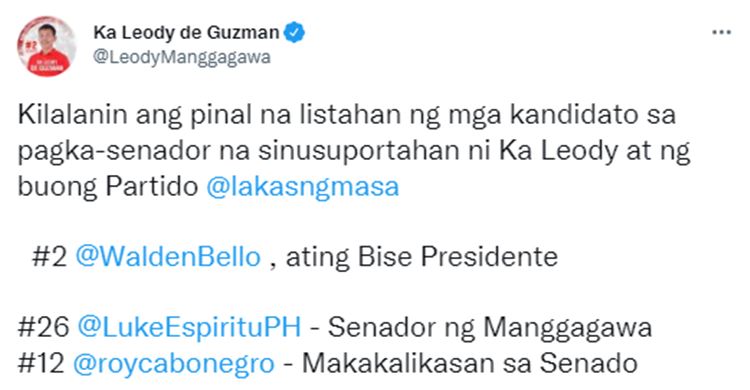Visit the @LukeEspirituPH mentioned profile

(189, 328)
